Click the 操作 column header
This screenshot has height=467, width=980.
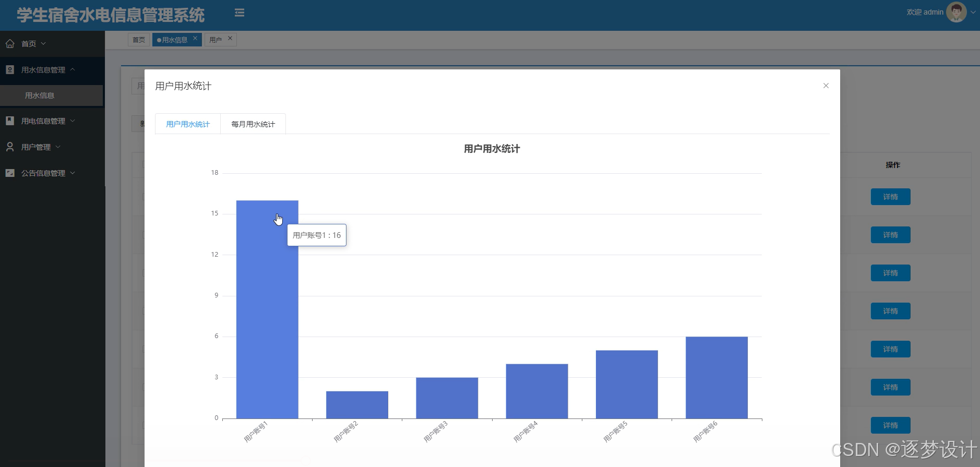[x=893, y=165]
